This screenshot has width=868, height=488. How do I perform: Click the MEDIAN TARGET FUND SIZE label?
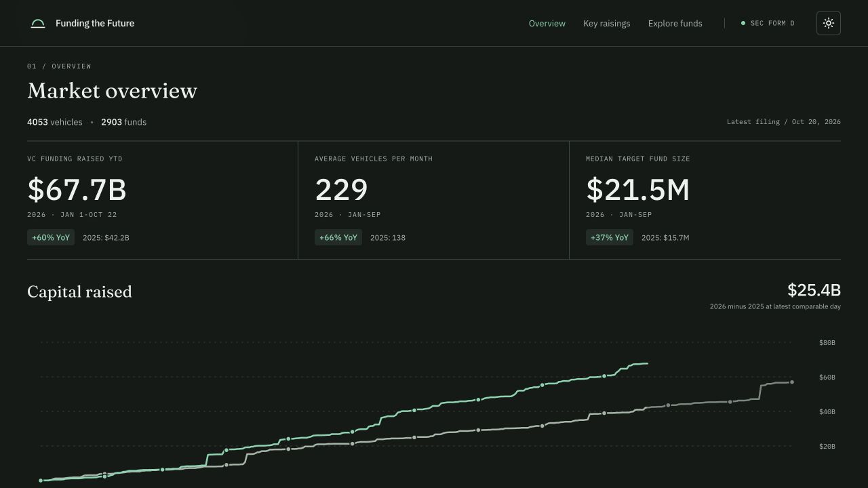coord(638,159)
